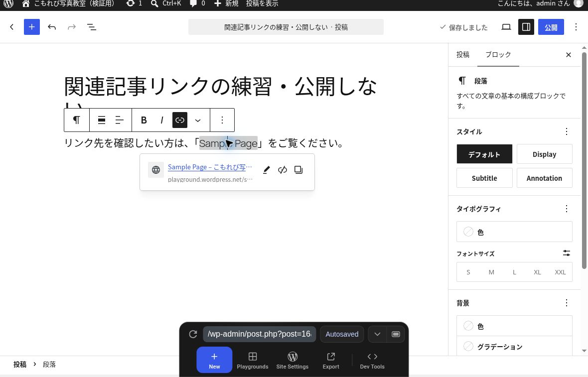Click the Playground URL address field
Screen dimensions: 588x377
point(260,334)
